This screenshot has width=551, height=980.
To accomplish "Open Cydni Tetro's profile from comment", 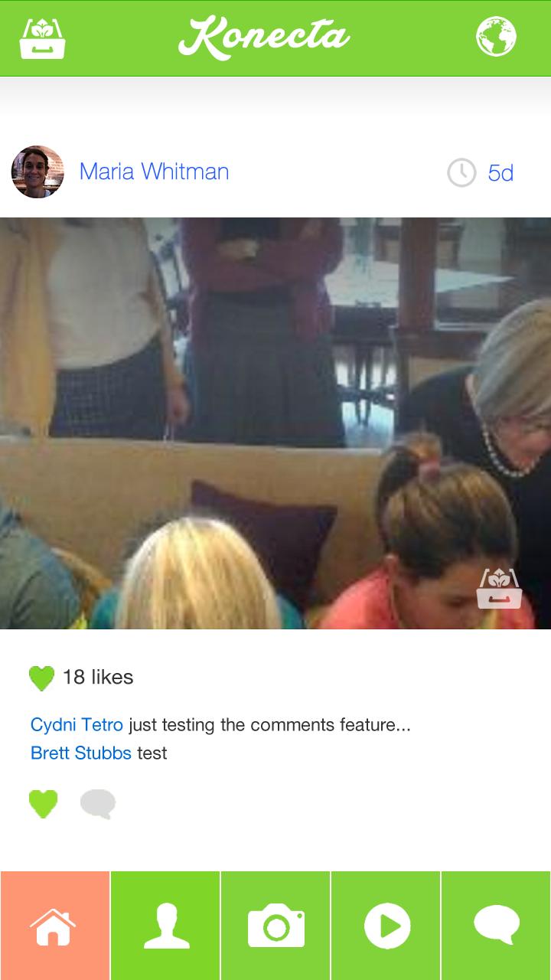I will pyautogui.click(x=77, y=724).
